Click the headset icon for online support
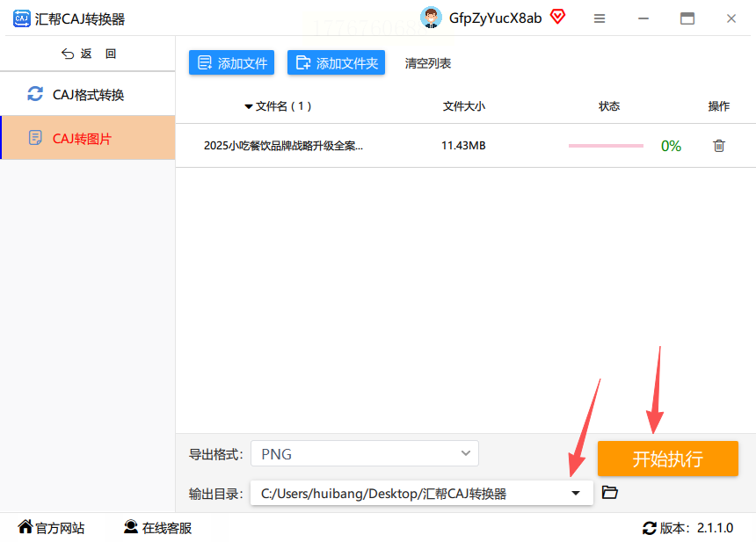This screenshot has height=542, width=756. (x=131, y=527)
